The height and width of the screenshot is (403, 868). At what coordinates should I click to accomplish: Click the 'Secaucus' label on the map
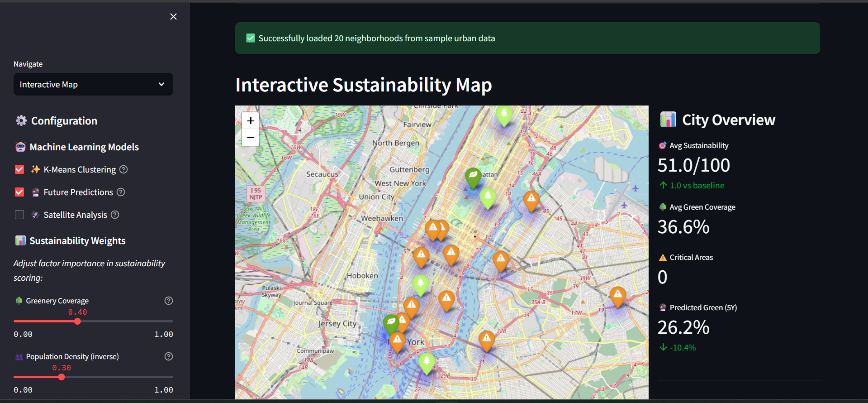[323, 174]
